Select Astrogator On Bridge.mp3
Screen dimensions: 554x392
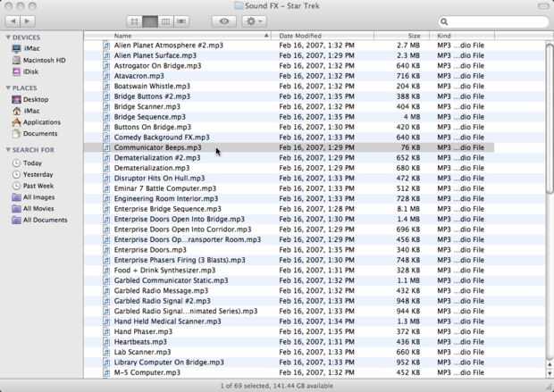157,66
